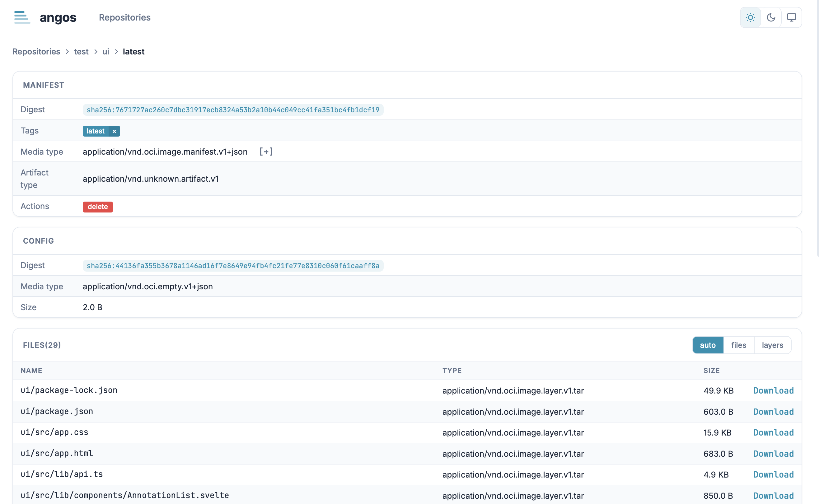Click the manifest sha256 digest
This screenshot has width=819, height=504.
233,110
